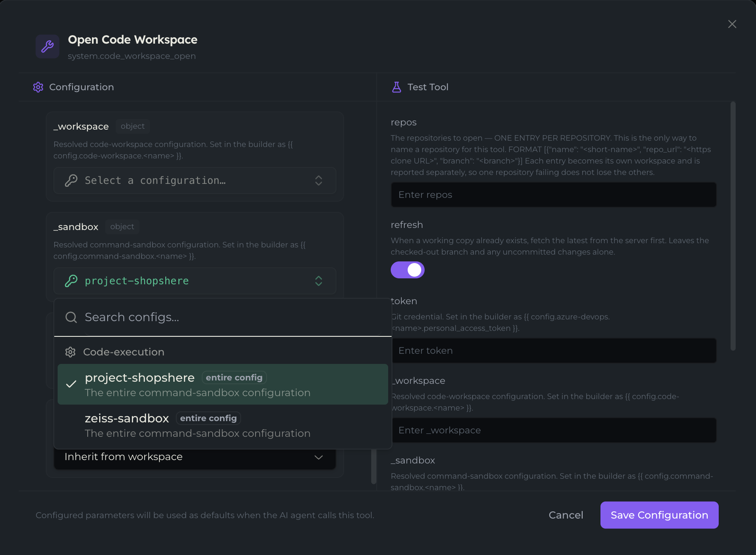Click gear icon next to Code-execution heading
The width and height of the screenshot is (756, 555).
tap(70, 352)
